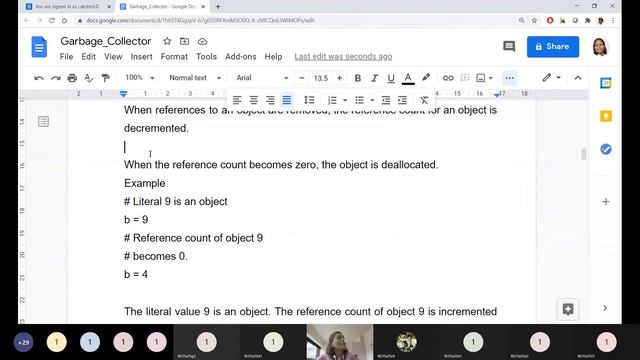
Task: Open the Normal text style dropdown
Action: click(195, 78)
